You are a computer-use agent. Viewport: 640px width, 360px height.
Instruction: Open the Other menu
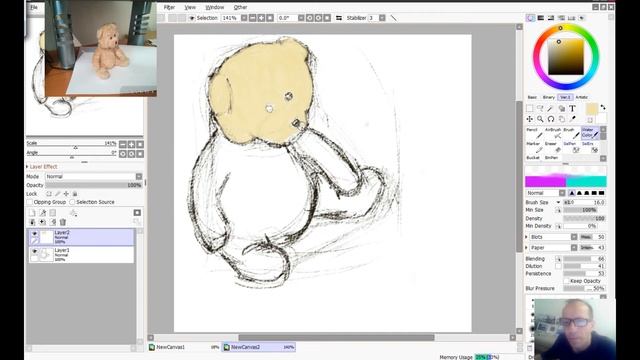pos(240,7)
